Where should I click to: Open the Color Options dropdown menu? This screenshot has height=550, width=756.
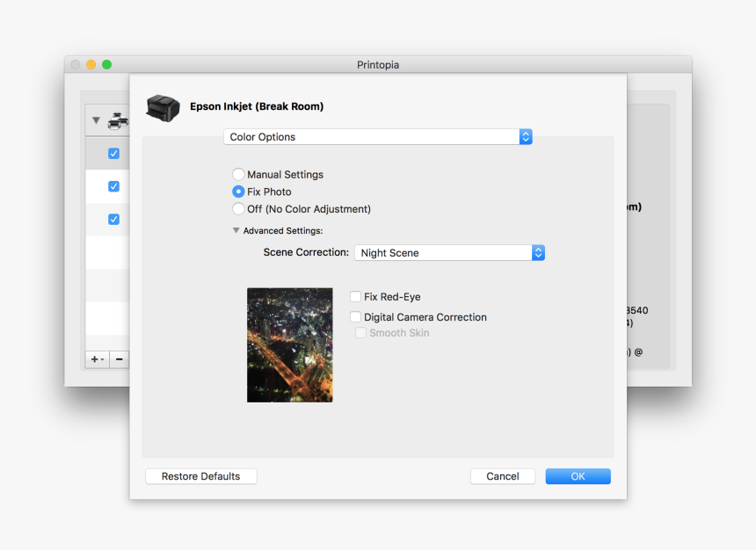pos(378,137)
